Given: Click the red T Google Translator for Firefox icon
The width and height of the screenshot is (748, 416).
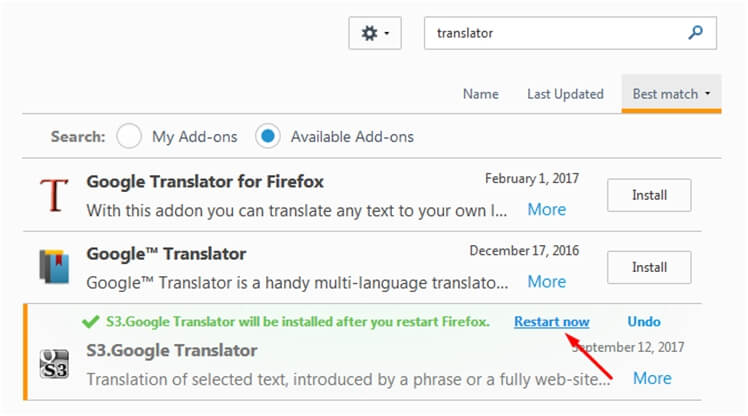Looking at the screenshot, I should [54, 195].
